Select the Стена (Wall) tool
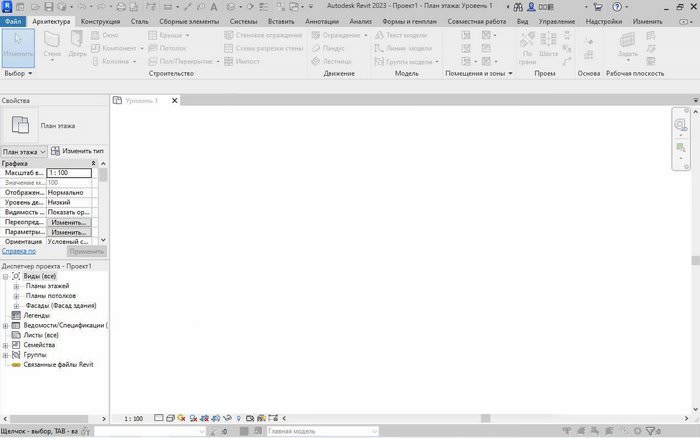 coord(53,46)
